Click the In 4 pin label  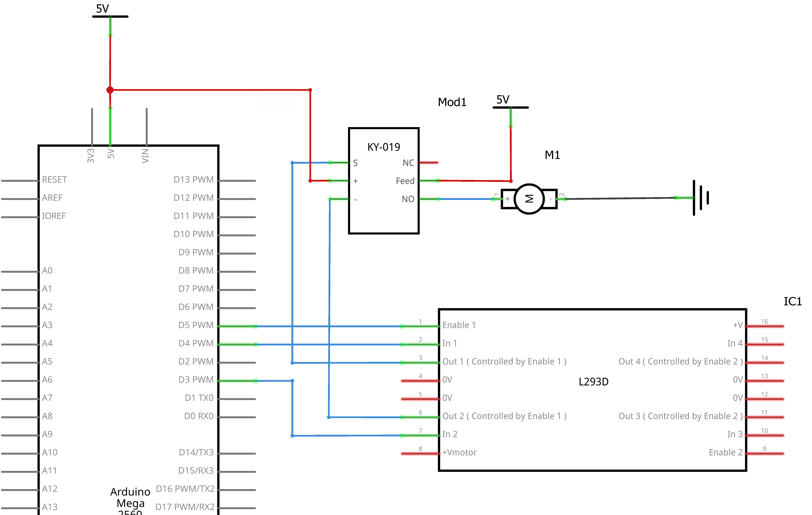click(735, 343)
